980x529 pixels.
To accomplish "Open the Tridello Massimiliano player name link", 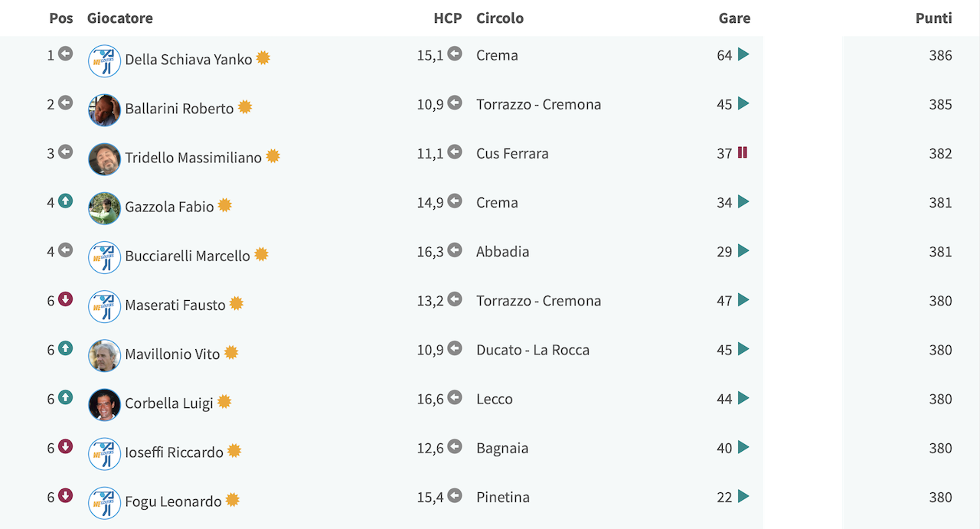I will pos(194,158).
